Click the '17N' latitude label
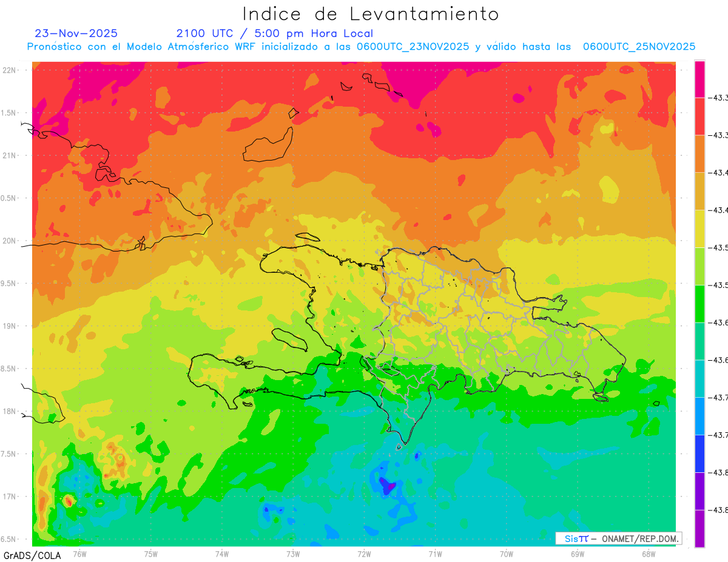Image resolution: width=728 pixels, height=562 pixels. pos(8,497)
